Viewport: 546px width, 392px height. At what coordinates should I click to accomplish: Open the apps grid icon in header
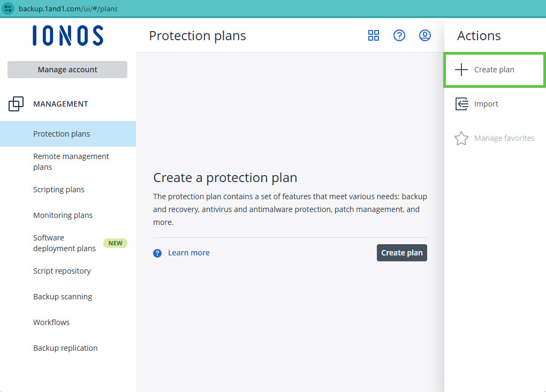(374, 36)
